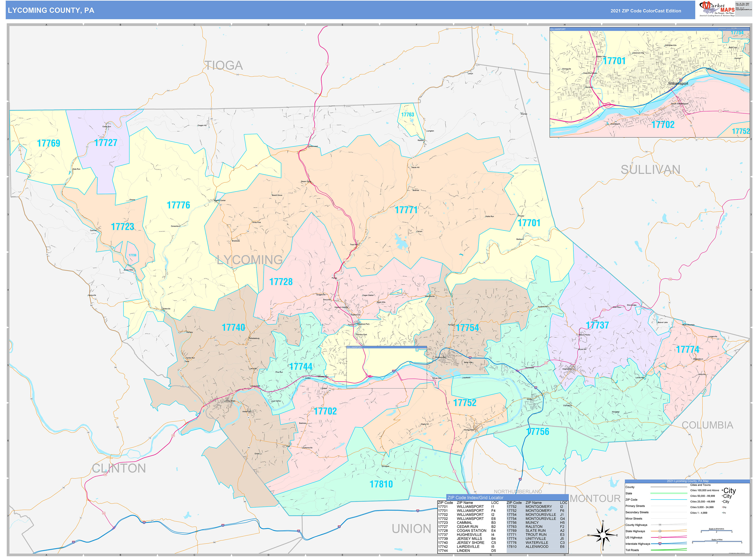Select the NORTHUMBERLAND county label

518,492
